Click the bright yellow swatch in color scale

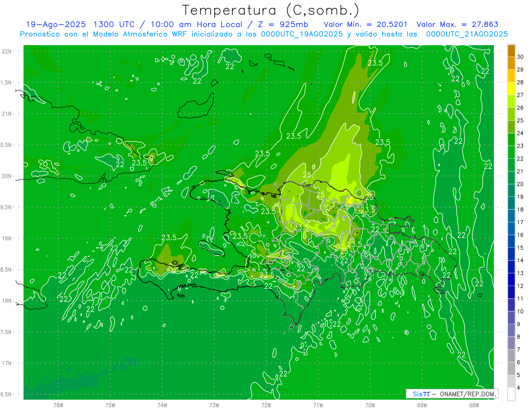(511, 88)
